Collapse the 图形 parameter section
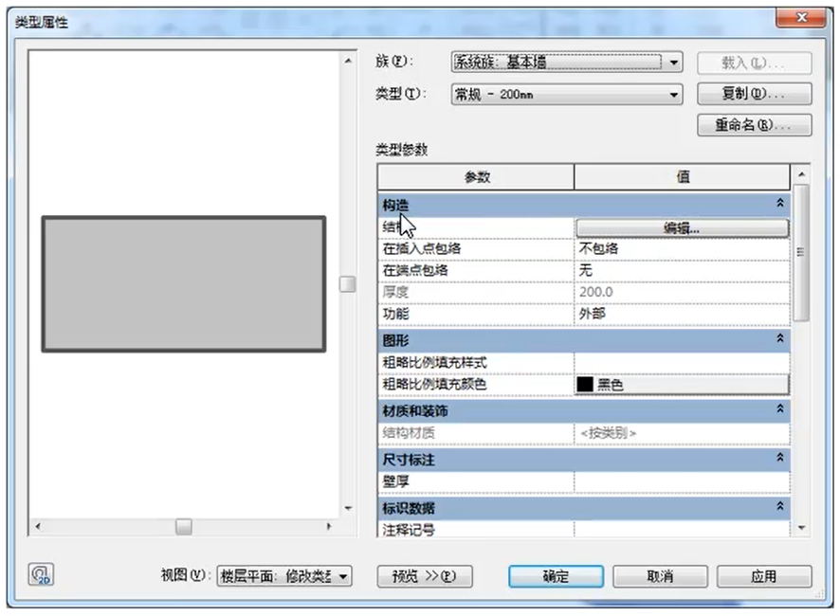This screenshot has width=840, height=616. (x=778, y=337)
